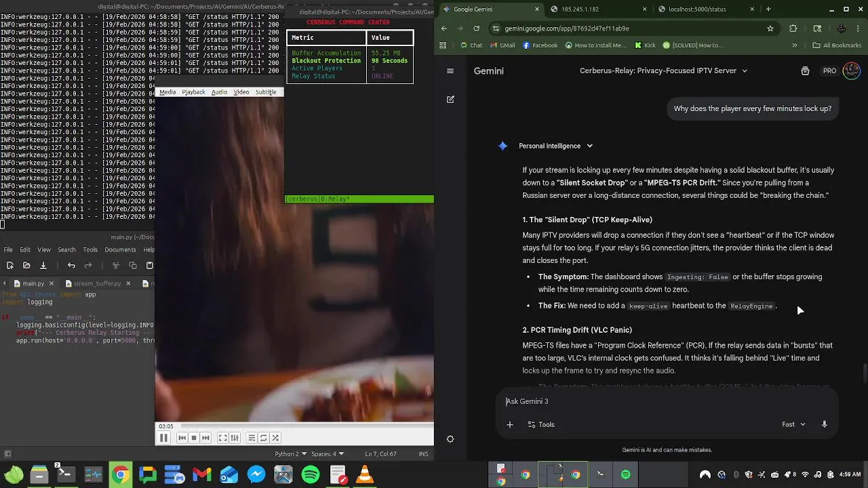This screenshot has height=488, width=868.
Task: Open the Playback menu in VLC
Action: [x=193, y=92]
